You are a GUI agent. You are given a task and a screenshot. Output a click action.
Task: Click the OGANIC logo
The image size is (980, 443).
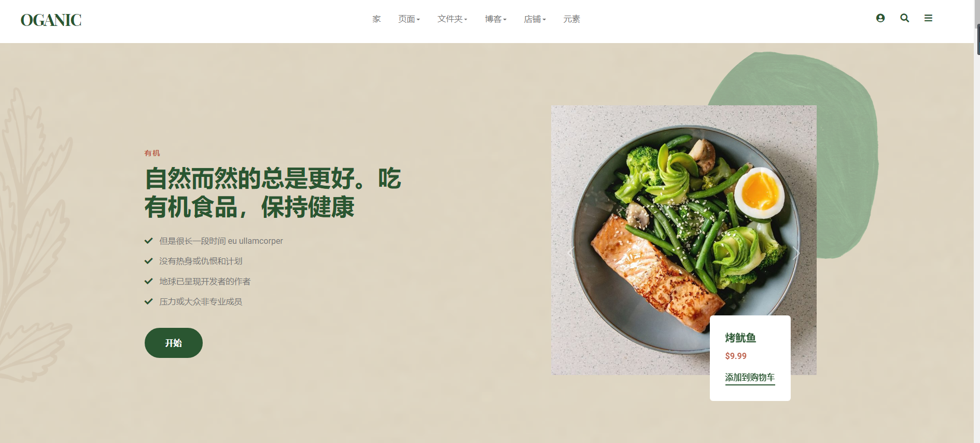51,20
